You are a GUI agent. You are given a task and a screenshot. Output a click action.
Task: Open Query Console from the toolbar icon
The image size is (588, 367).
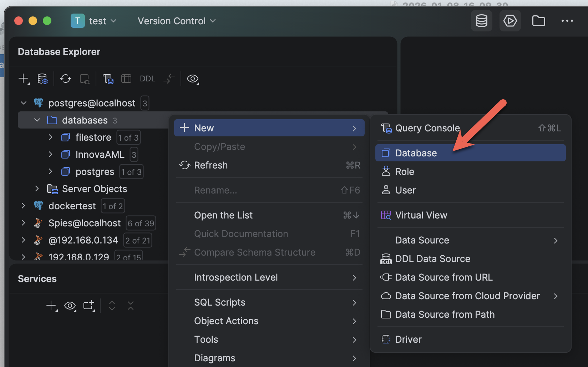click(x=108, y=79)
